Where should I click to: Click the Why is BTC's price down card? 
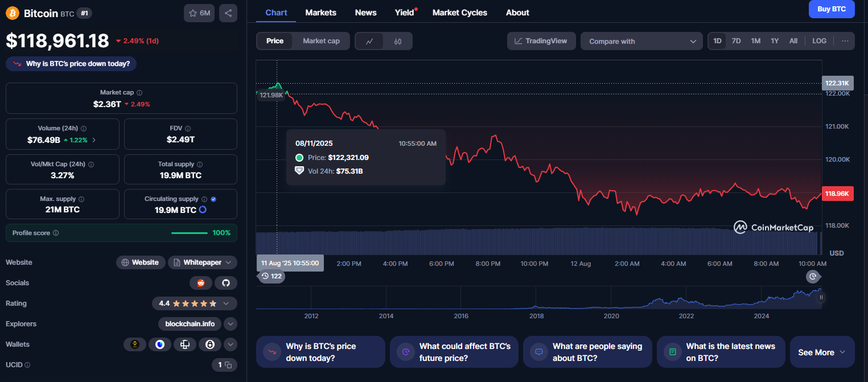point(320,352)
